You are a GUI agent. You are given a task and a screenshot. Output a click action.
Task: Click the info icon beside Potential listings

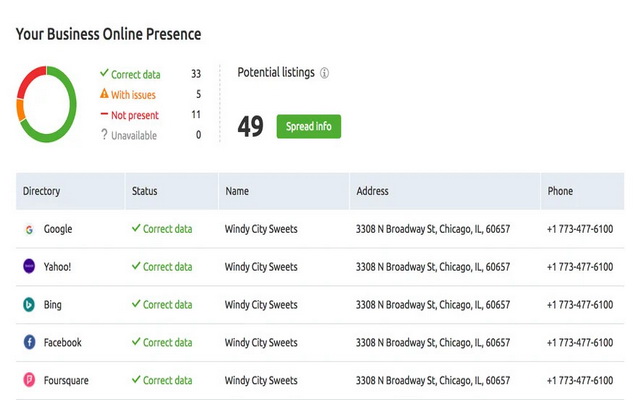click(x=325, y=73)
